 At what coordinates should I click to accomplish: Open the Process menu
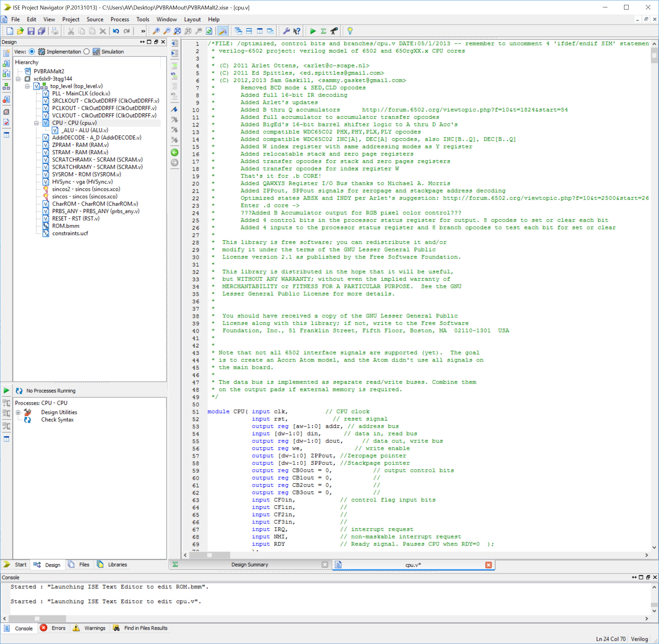coord(119,19)
